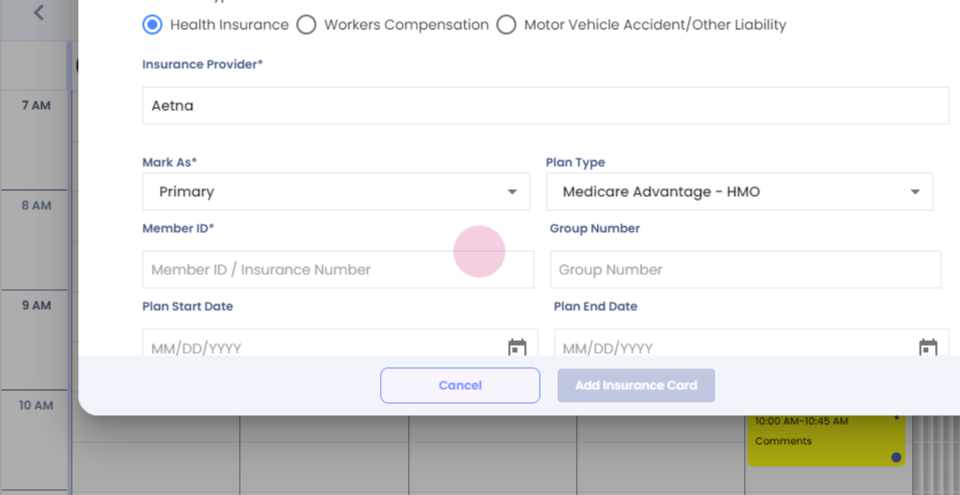Click the 9 AM time slot label
The image size is (960, 495).
[36, 305]
